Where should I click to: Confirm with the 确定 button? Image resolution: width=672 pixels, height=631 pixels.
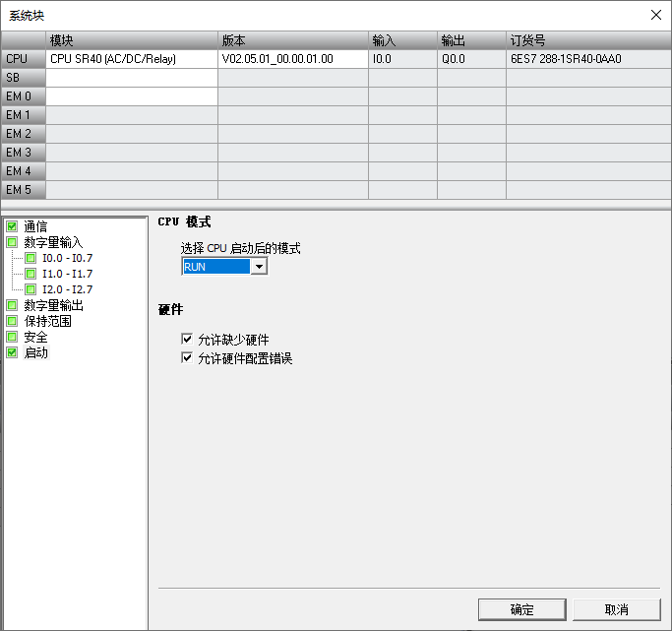tap(522, 609)
